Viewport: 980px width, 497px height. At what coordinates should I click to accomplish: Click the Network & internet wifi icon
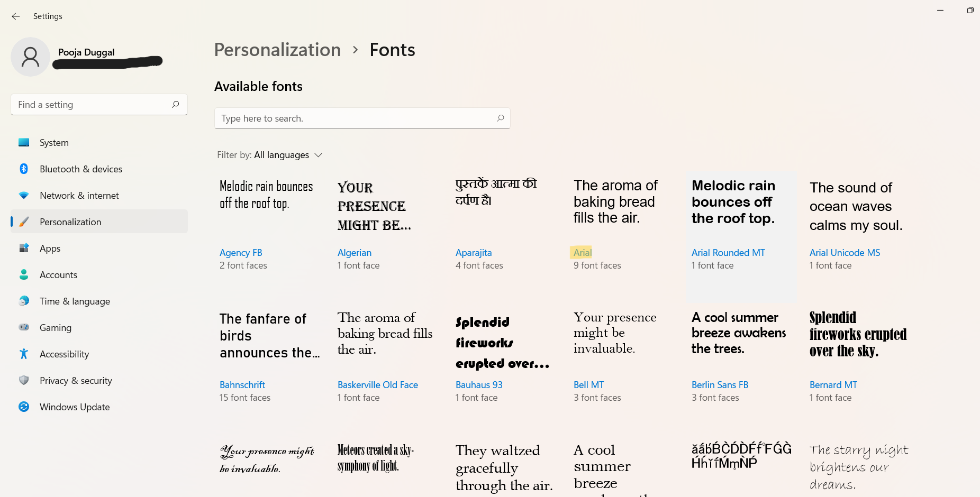point(24,195)
